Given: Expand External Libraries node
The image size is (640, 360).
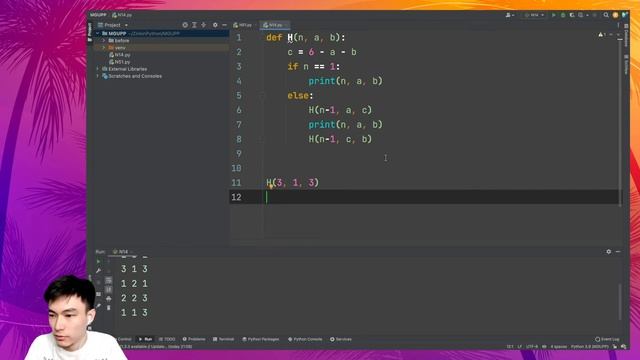Looking at the screenshot, I should point(98,69).
